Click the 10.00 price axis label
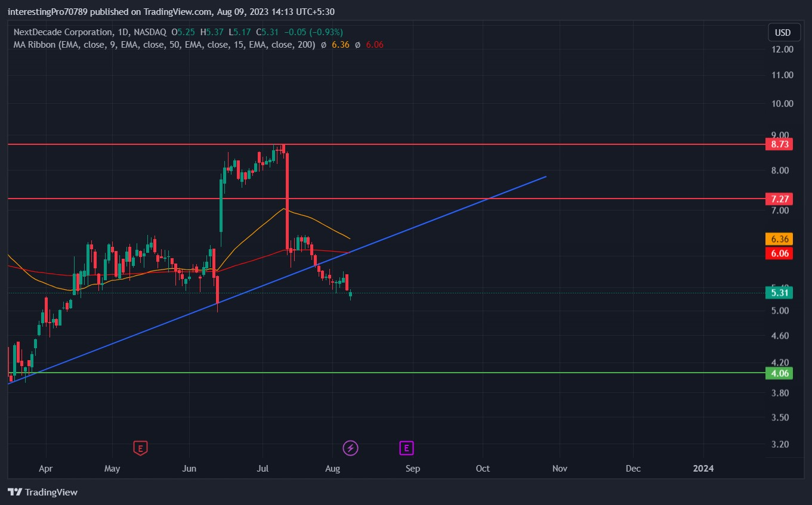812x505 pixels. tap(782, 103)
